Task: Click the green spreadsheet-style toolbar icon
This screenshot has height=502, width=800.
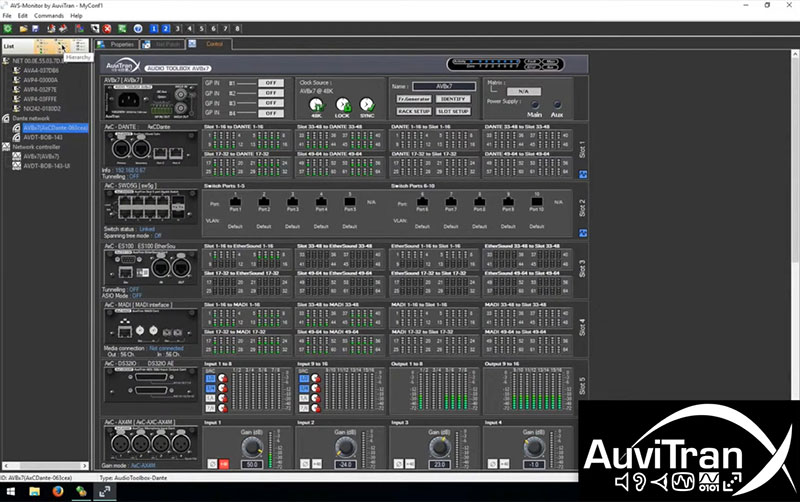Action: [122, 29]
